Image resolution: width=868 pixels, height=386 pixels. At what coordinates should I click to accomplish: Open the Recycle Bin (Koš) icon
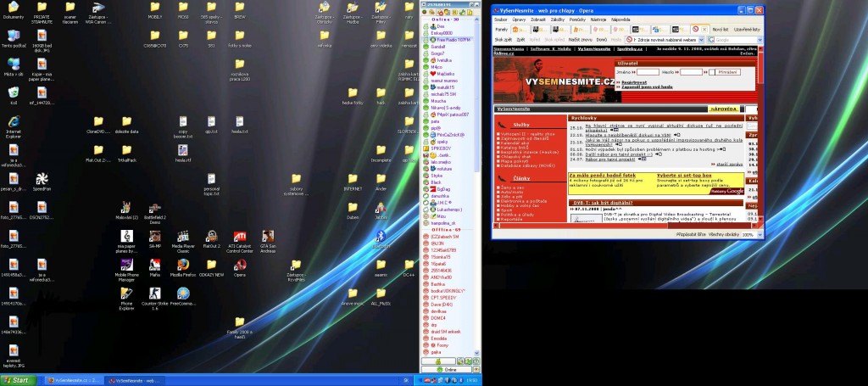tap(14, 95)
